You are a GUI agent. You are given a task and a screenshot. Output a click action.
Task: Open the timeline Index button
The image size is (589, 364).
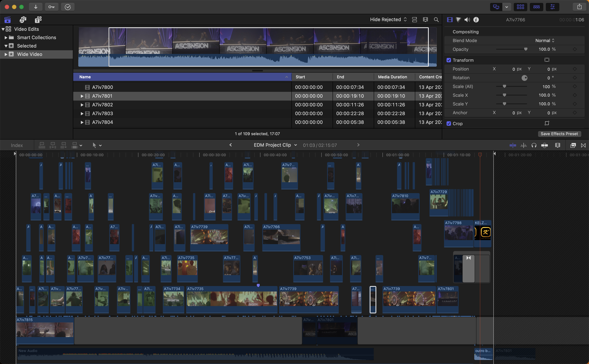(17, 145)
